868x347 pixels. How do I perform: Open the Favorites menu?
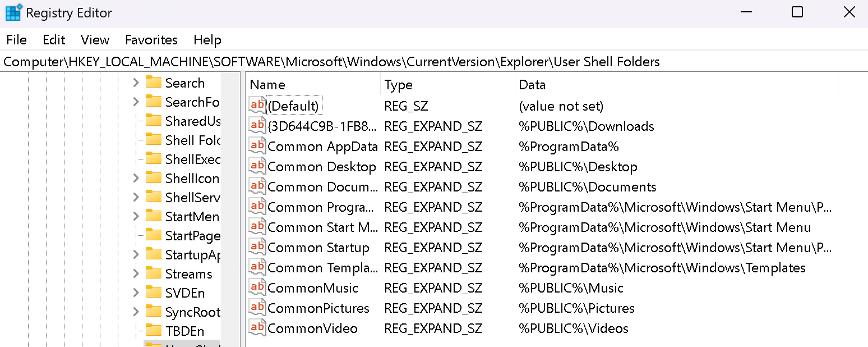coord(151,40)
